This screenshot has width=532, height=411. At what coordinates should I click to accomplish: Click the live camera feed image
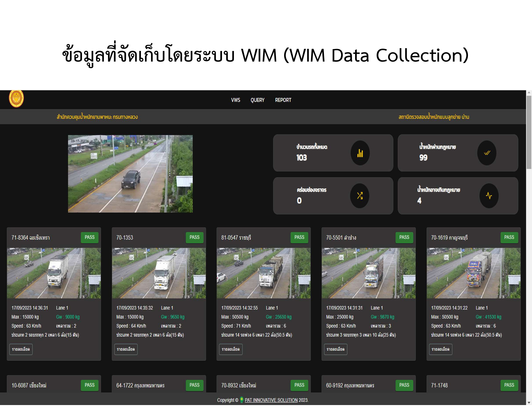click(x=130, y=174)
